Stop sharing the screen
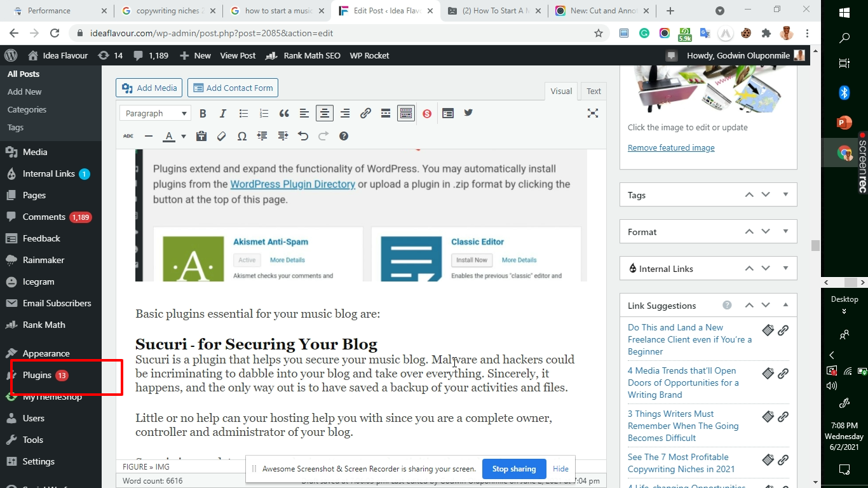This screenshot has height=488, width=868. point(514,469)
